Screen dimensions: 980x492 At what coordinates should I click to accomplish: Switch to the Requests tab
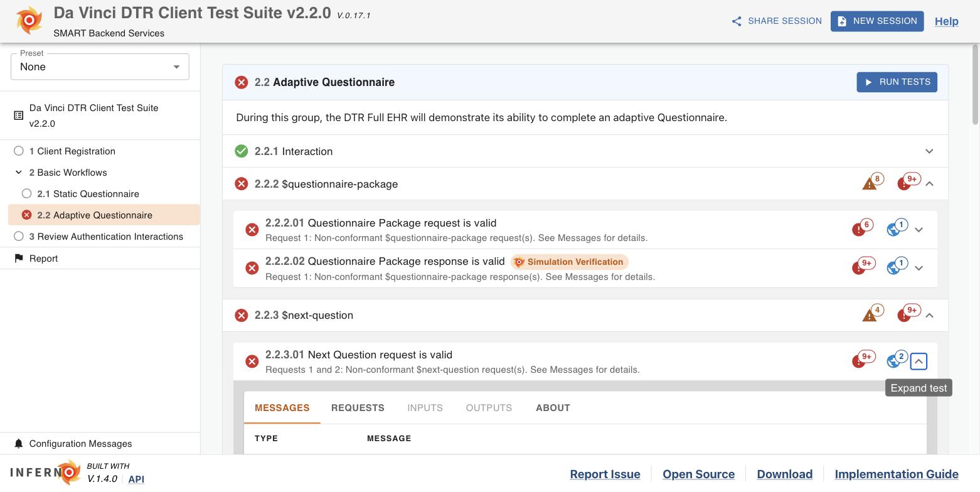coord(358,408)
